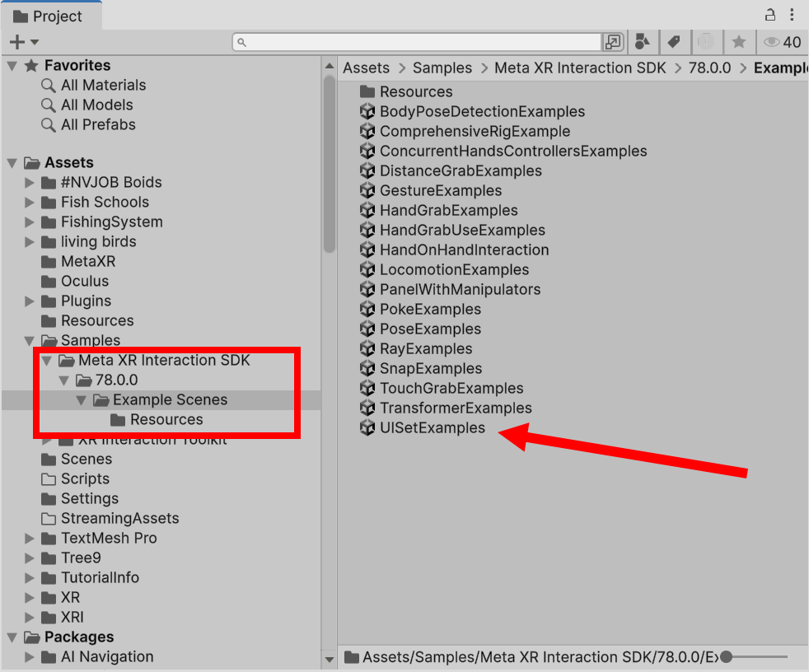Select LocomotionExamples scene icon
809x672 pixels.
(367, 270)
